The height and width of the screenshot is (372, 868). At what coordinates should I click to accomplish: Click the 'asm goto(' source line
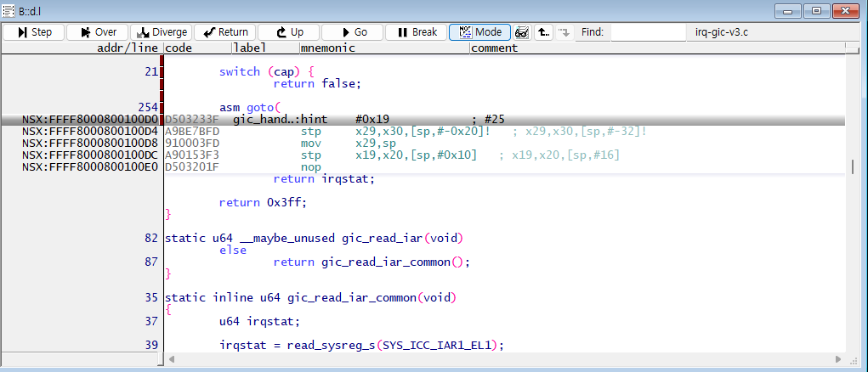(250, 107)
